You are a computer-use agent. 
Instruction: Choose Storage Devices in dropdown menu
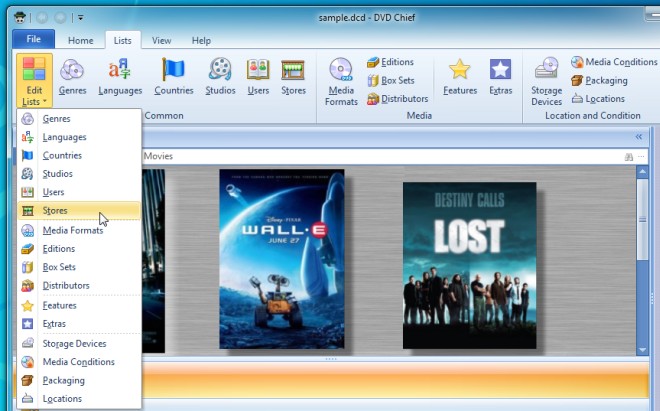79,344
